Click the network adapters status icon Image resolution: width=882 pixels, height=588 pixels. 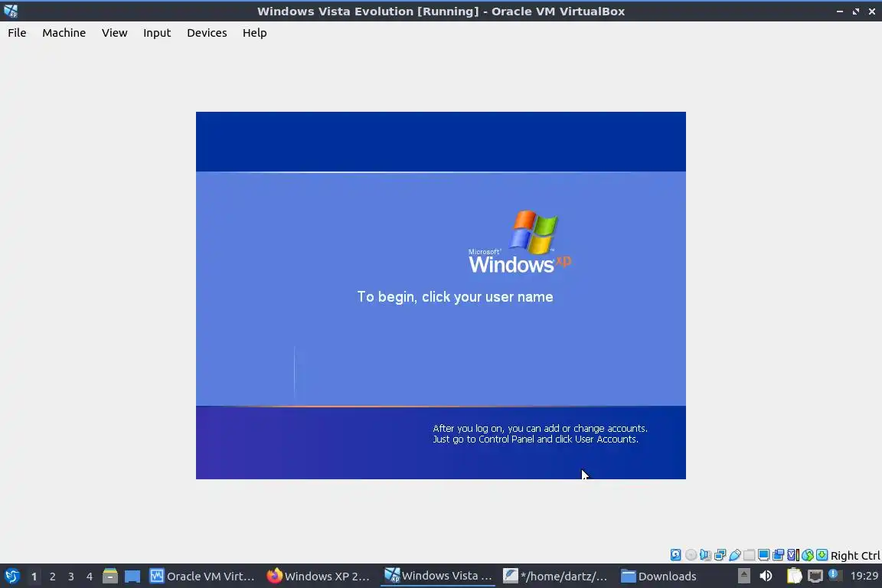pyautogui.click(x=720, y=555)
